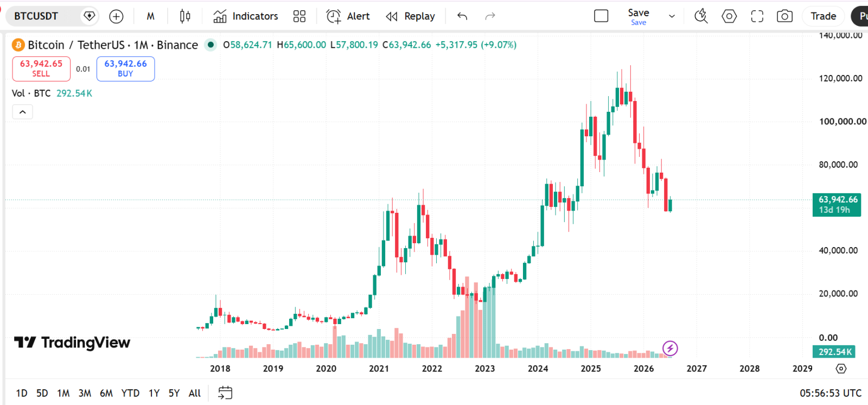Open quick search lightning magnifier icon
Screen dimensions: 868x405
[x=701, y=16]
